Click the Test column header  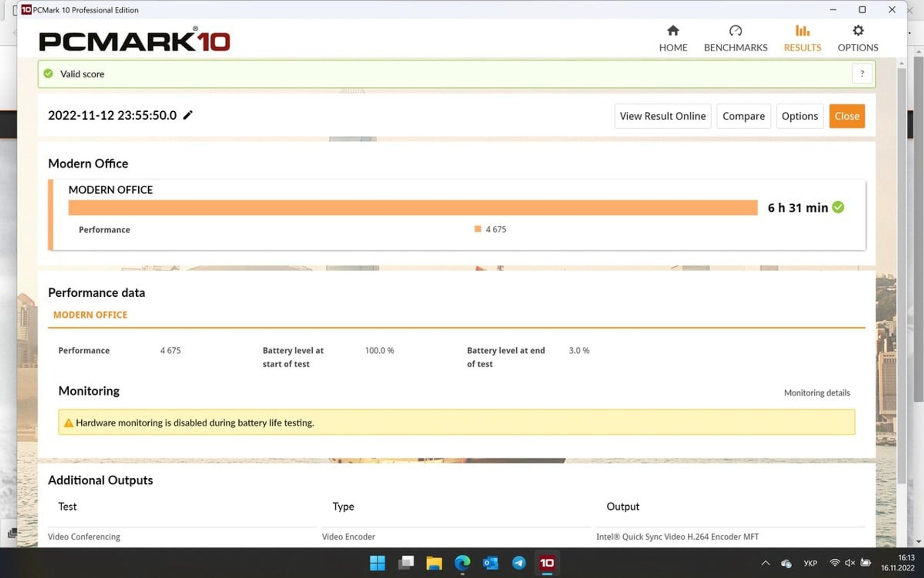(x=67, y=506)
